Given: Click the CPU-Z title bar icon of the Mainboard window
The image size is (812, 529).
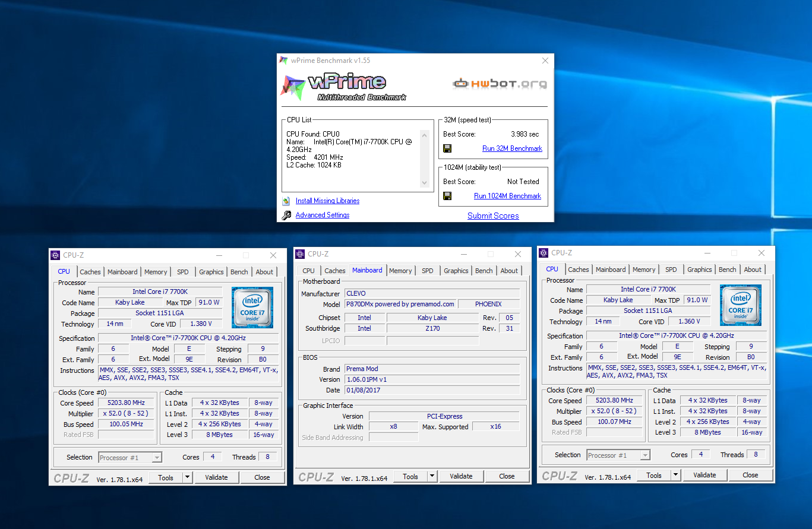Looking at the screenshot, I should click(x=300, y=254).
